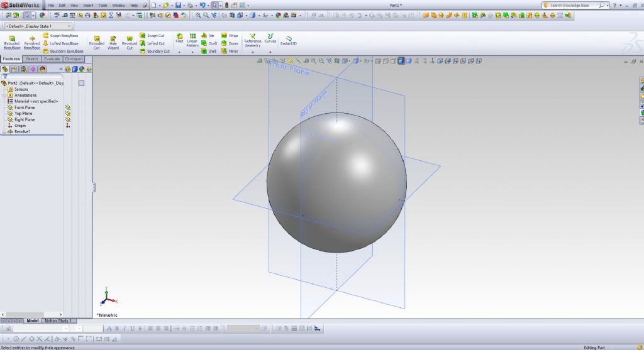Toggle Instant3D mode
The width and height of the screenshot is (644, 350).
click(x=288, y=40)
